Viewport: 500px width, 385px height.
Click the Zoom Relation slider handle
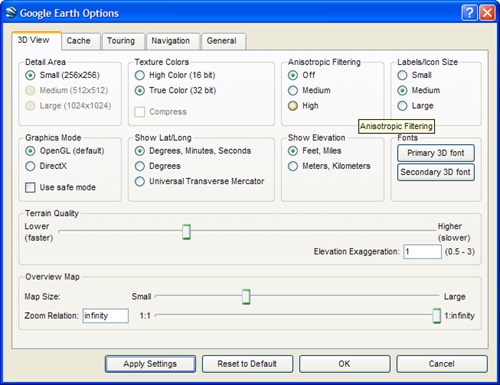coord(437,316)
